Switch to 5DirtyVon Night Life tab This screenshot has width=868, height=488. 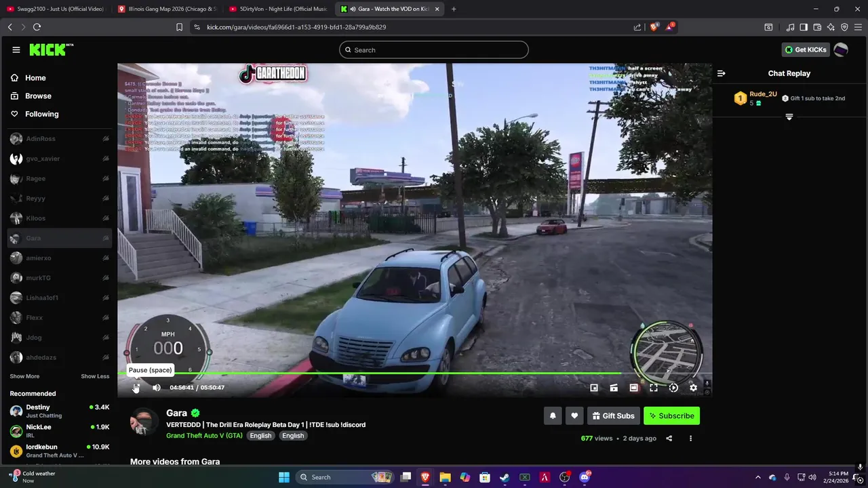point(278,9)
